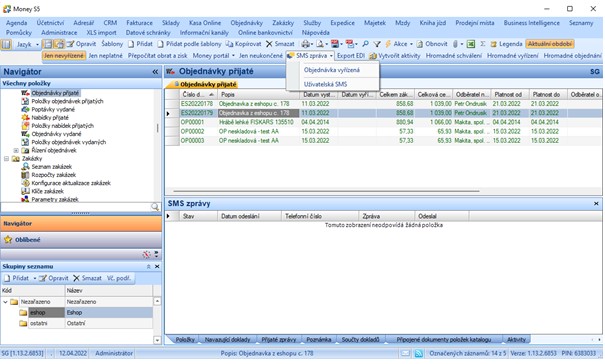The image size is (605, 364).
Task: Click the navigator search magnifier icon
Action: tap(155, 207)
